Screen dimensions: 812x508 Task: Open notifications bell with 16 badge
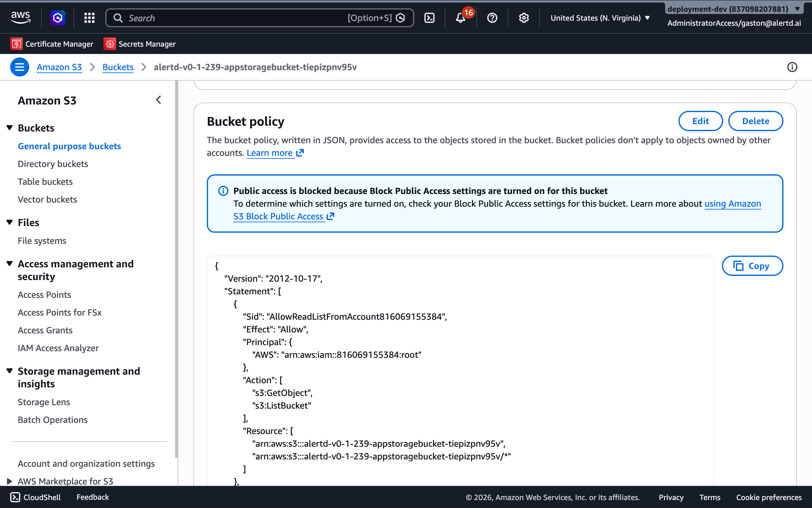[461, 17]
